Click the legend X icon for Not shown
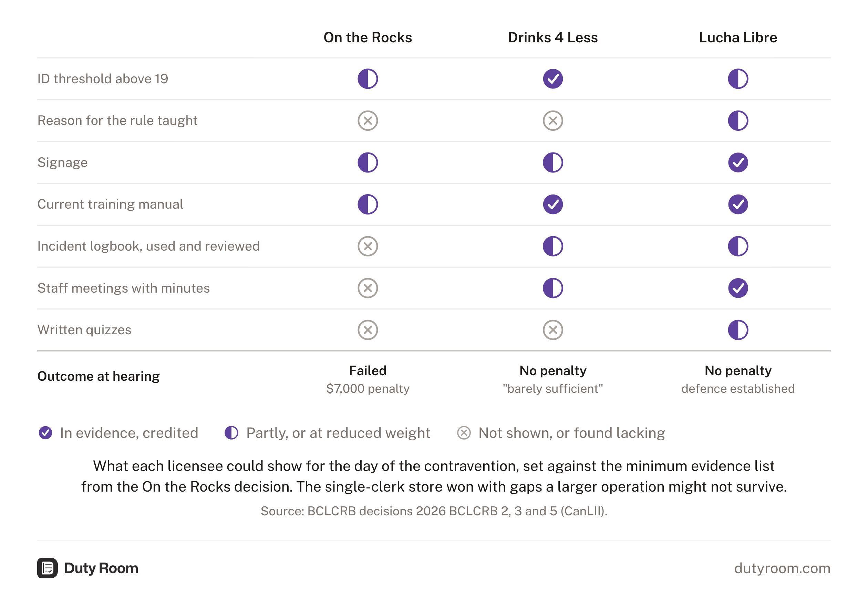Image resolution: width=868 pixels, height=599 pixels. coord(464,433)
